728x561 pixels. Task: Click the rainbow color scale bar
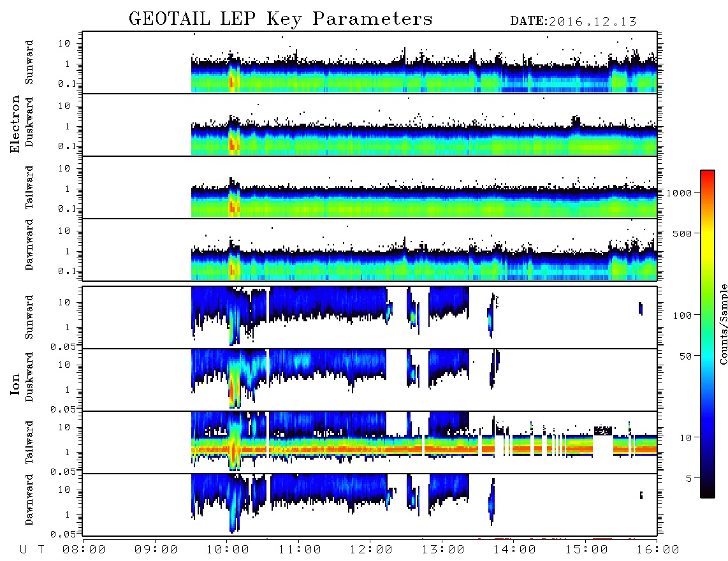pyautogui.click(x=708, y=334)
